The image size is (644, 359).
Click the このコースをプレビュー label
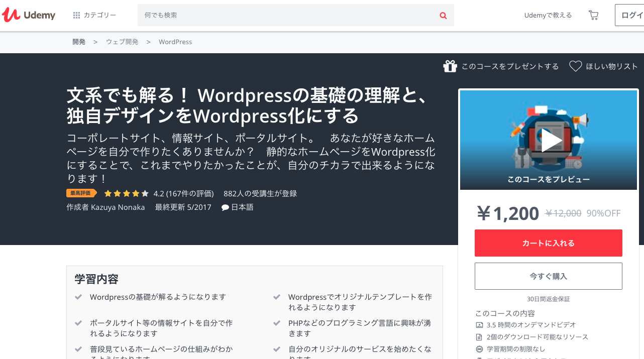pos(549,179)
